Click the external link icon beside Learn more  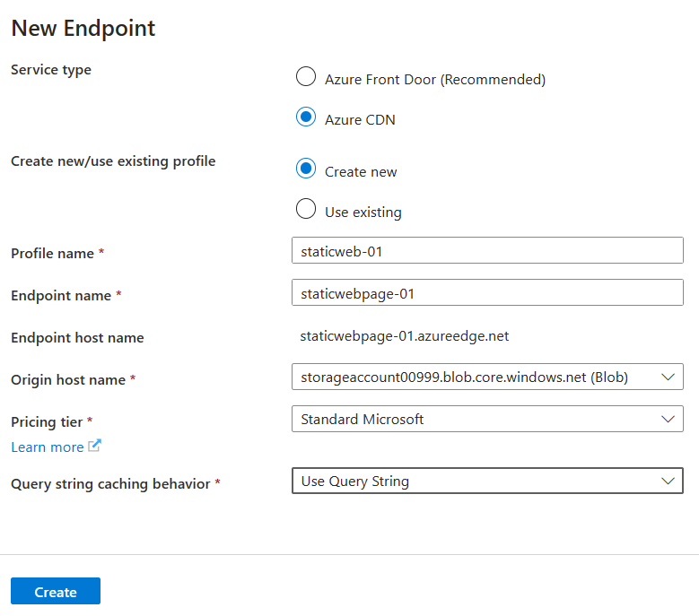tap(94, 446)
